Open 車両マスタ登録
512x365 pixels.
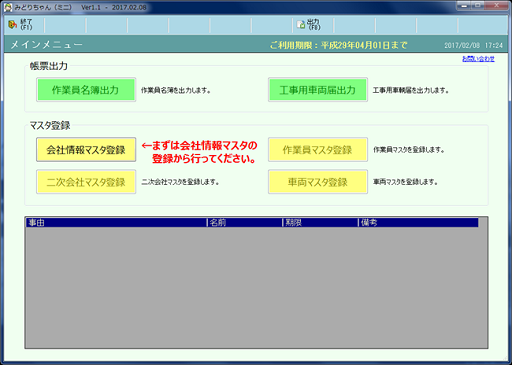[x=318, y=182]
